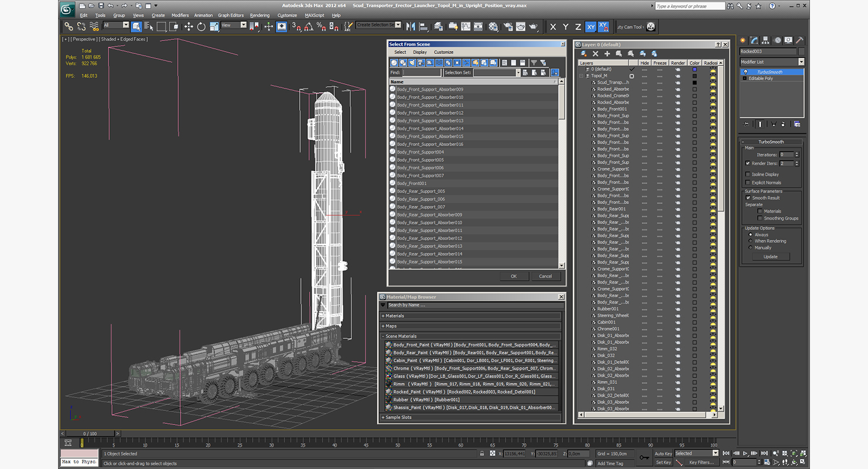868x469 pixels.
Task: Open the Graph Editors menu
Action: tap(230, 15)
